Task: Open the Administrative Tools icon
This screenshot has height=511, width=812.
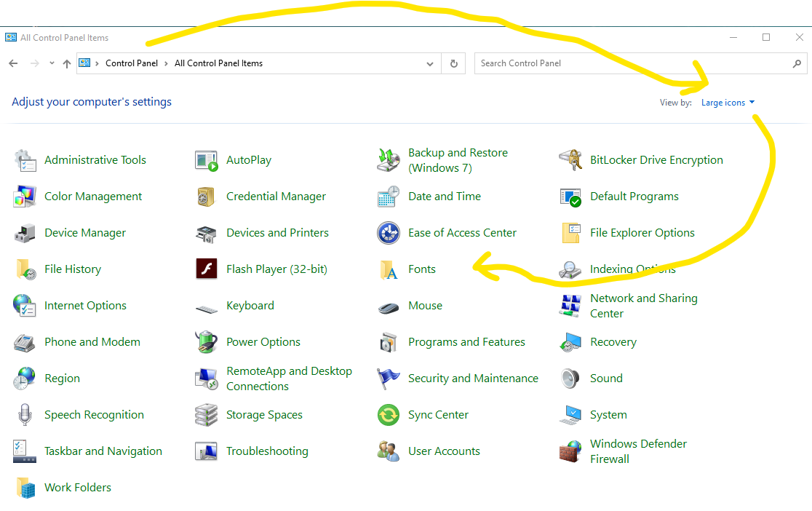Action: [25, 160]
